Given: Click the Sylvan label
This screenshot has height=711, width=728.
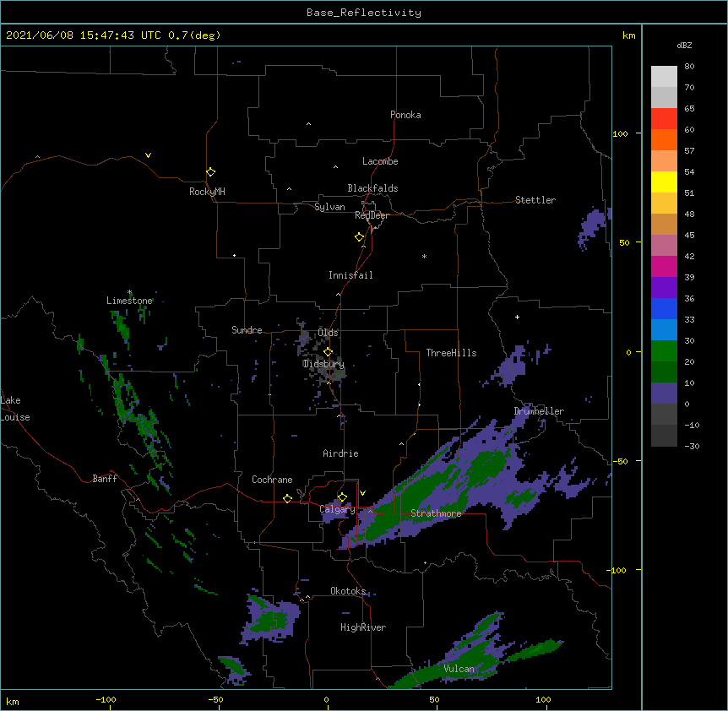Looking at the screenshot, I should coord(329,207).
